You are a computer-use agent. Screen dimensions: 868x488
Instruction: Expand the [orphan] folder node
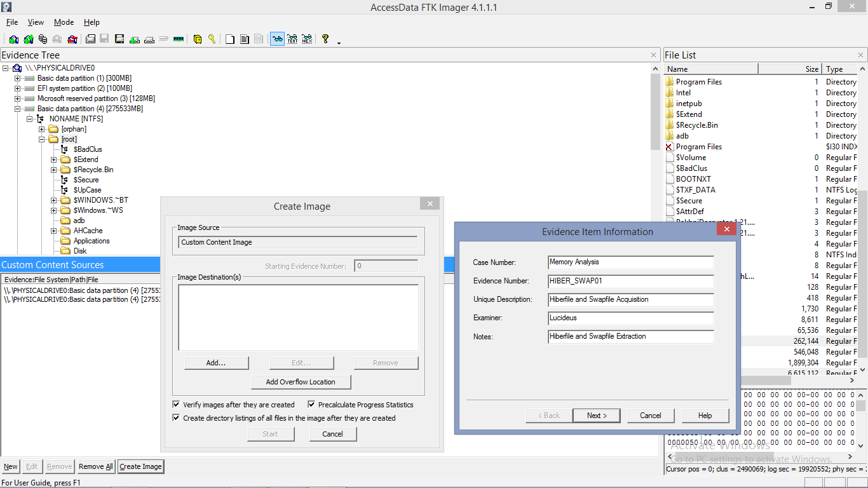42,129
